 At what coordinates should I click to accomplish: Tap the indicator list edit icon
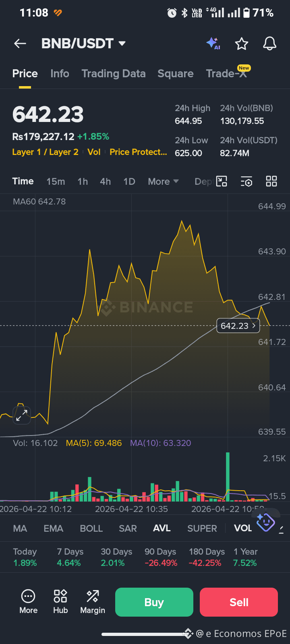pyautogui.click(x=282, y=529)
